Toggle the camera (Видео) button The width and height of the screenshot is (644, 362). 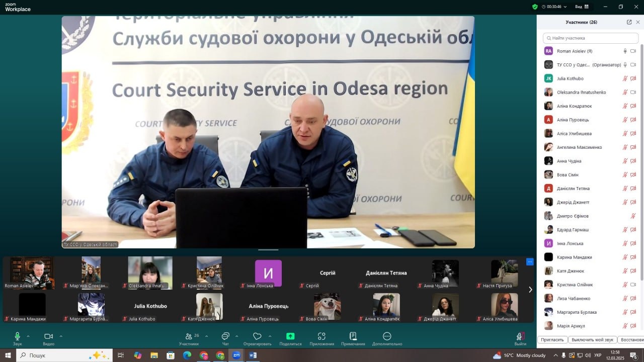tap(48, 336)
